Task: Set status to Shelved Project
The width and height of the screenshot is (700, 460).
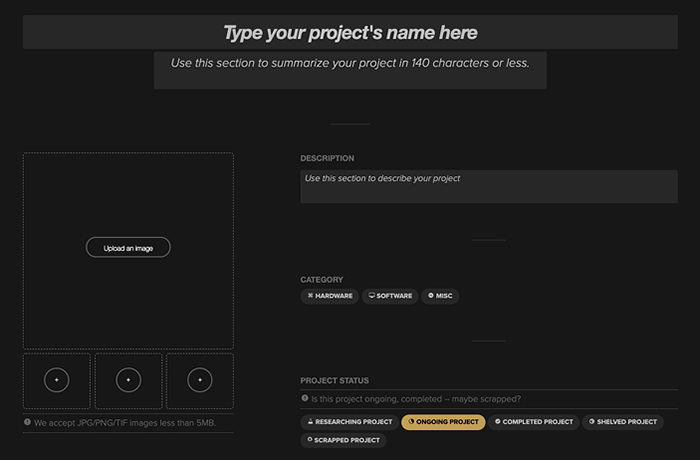Action: tap(622, 422)
